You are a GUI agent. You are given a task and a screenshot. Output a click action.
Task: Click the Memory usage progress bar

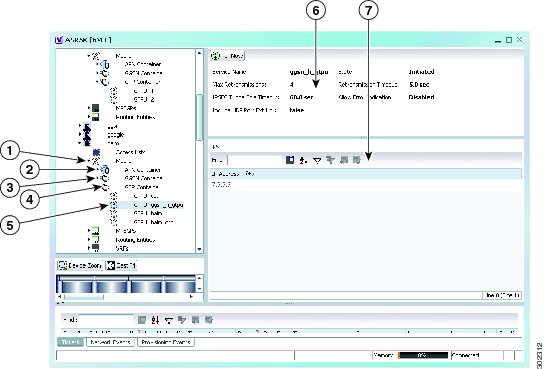[423, 355]
